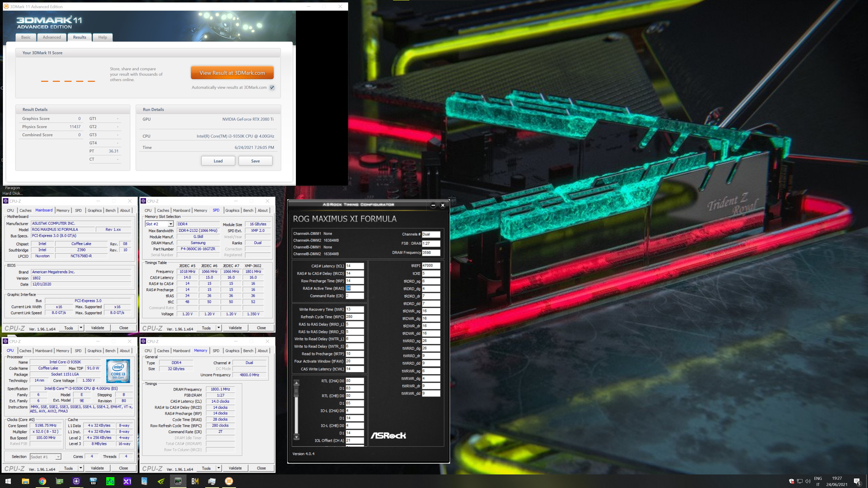The height and width of the screenshot is (488, 868).
Task: Switch to 3DMark 11 orange taskbar icon
Action: pyautogui.click(x=229, y=481)
